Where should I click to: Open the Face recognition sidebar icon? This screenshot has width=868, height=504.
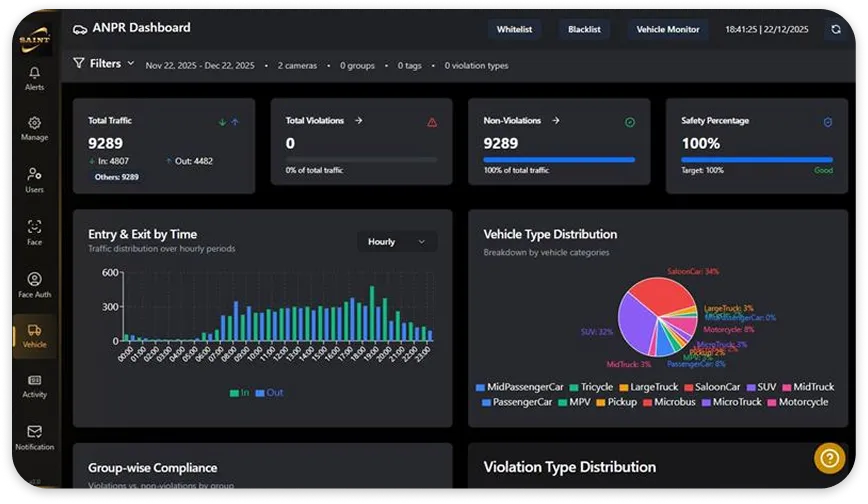click(34, 227)
